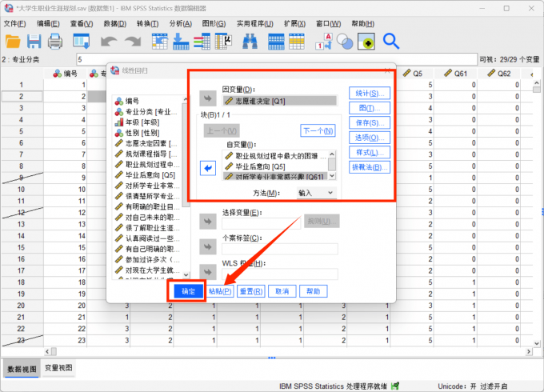The image size is (544, 392).
Task: Click the Print icon in toolbar
Action: (x=54, y=41)
